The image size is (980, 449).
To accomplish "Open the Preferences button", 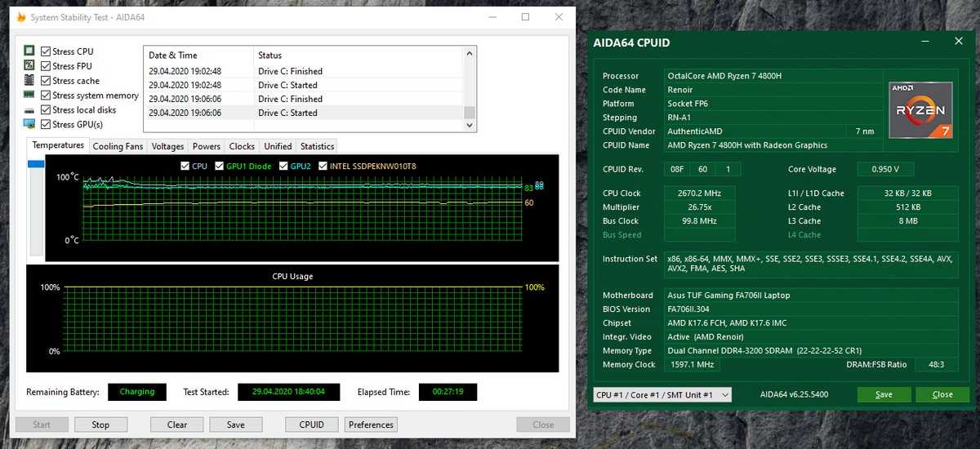I will coord(371,425).
